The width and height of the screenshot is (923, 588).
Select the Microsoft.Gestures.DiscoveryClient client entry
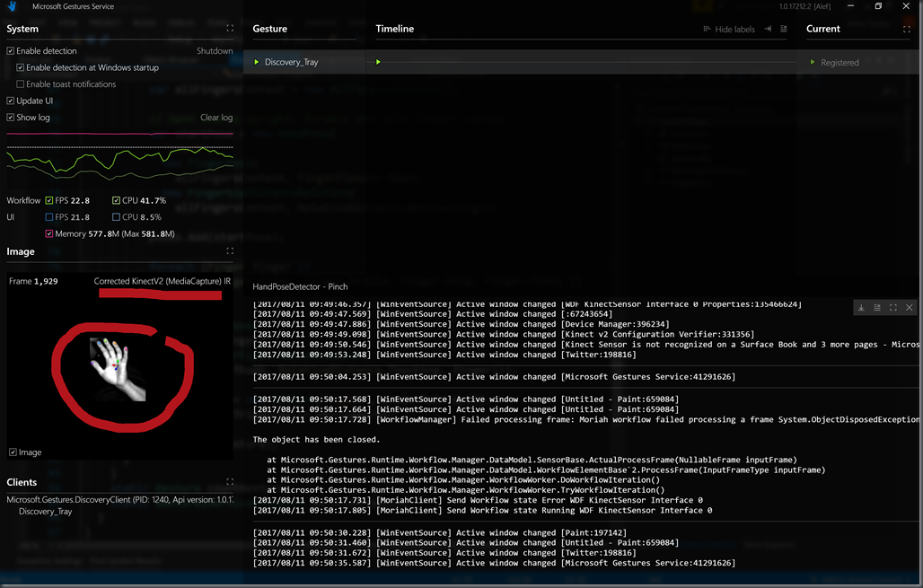[x=119, y=500]
